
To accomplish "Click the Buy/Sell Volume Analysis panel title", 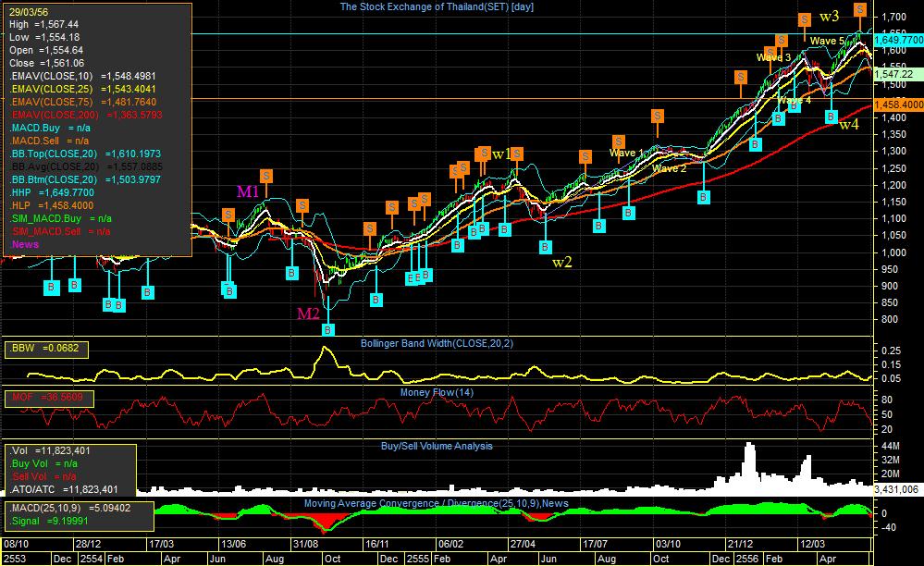I will point(437,446).
